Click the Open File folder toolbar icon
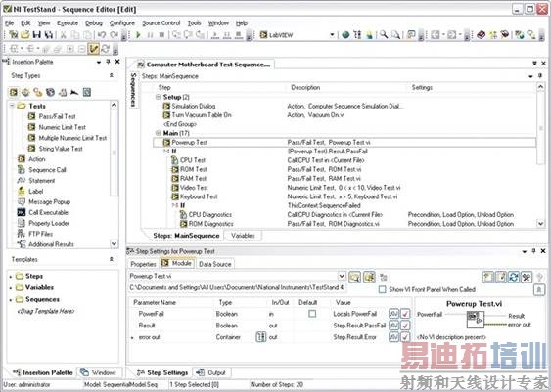The width and height of the screenshot is (551, 392). (x=24, y=34)
